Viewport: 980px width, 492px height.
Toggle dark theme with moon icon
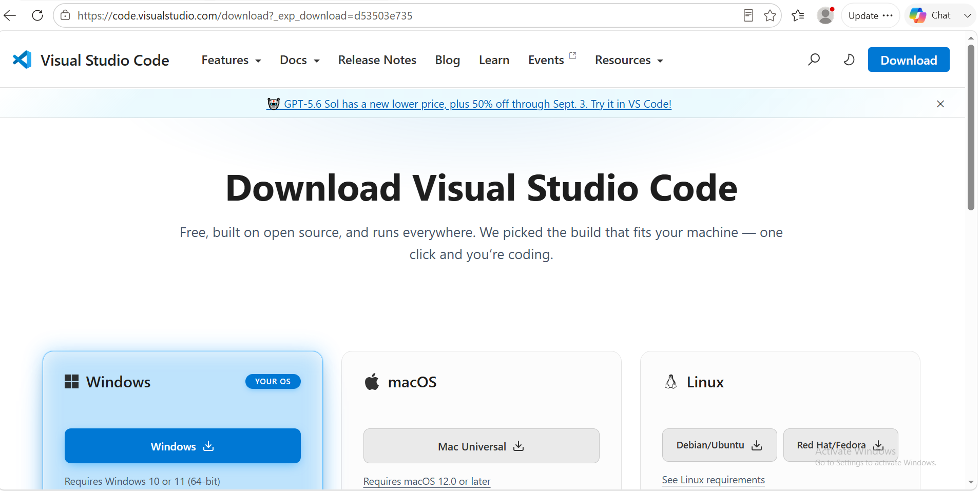tap(849, 60)
